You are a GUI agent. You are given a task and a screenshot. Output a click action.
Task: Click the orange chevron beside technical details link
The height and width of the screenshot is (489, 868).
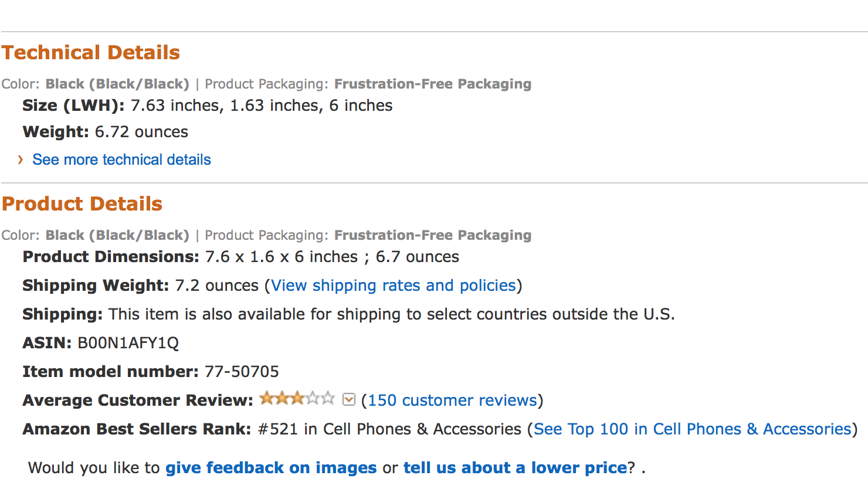[x=21, y=159]
